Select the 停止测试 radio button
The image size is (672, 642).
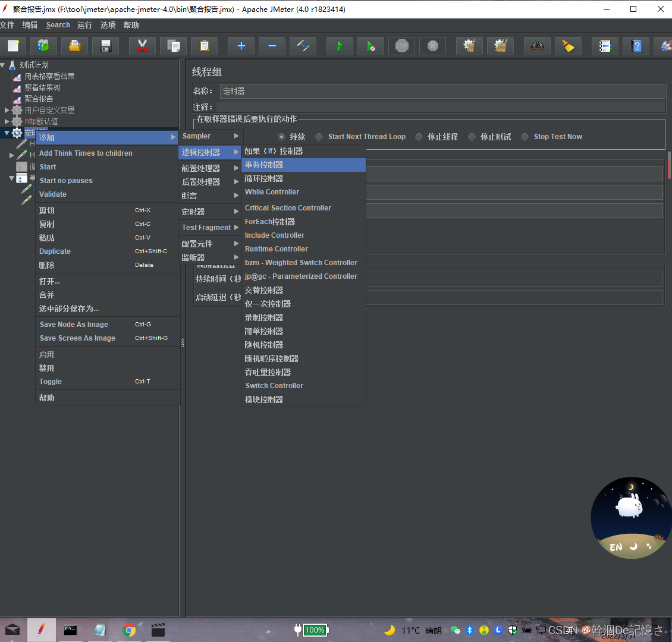(x=472, y=137)
